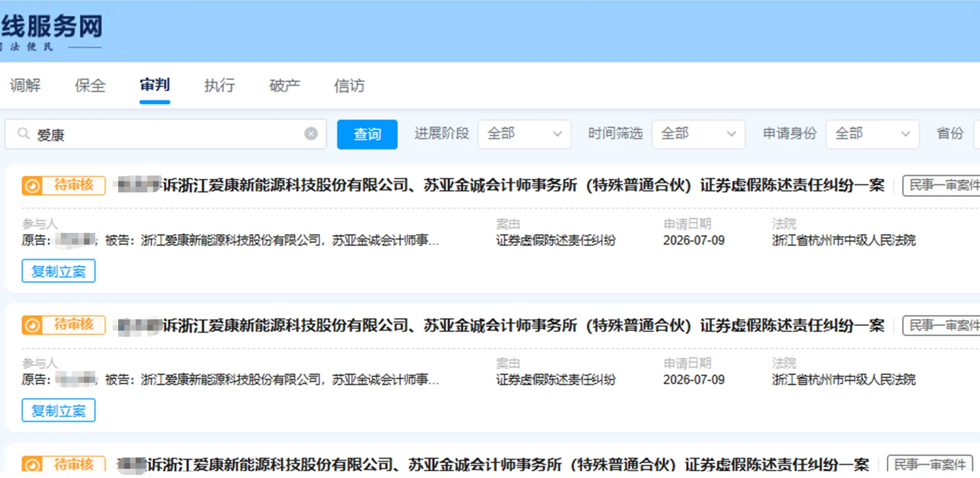Open the 破产 tab
The image size is (980, 478).
[x=285, y=85]
